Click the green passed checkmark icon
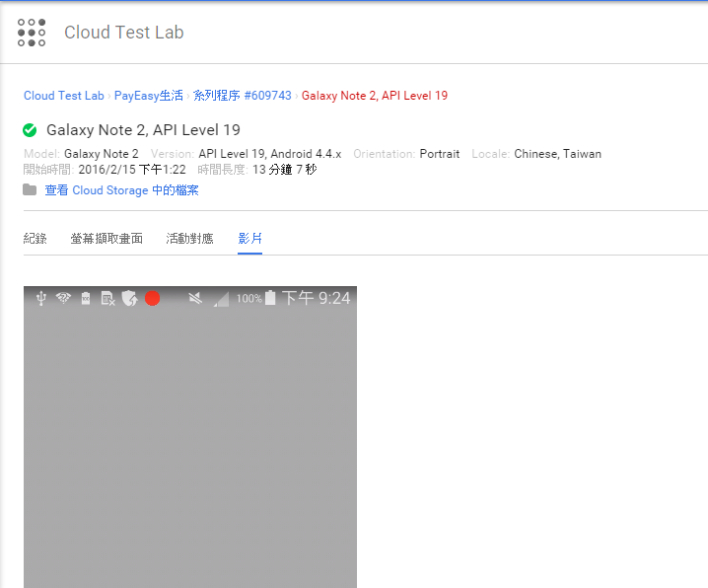The height and width of the screenshot is (588, 708). (30, 130)
